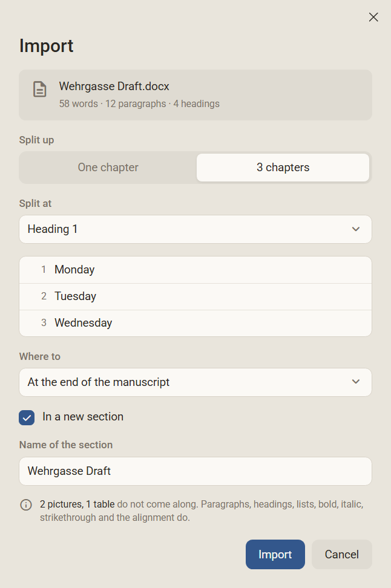This screenshot has height=588, width=391.
Task: Toggle the In a new section checkbox
Action: pos(27,417)
